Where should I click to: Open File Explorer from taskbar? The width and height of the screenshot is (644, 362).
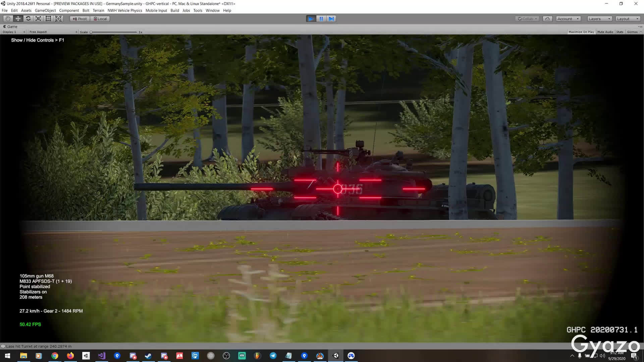point(23,356)
